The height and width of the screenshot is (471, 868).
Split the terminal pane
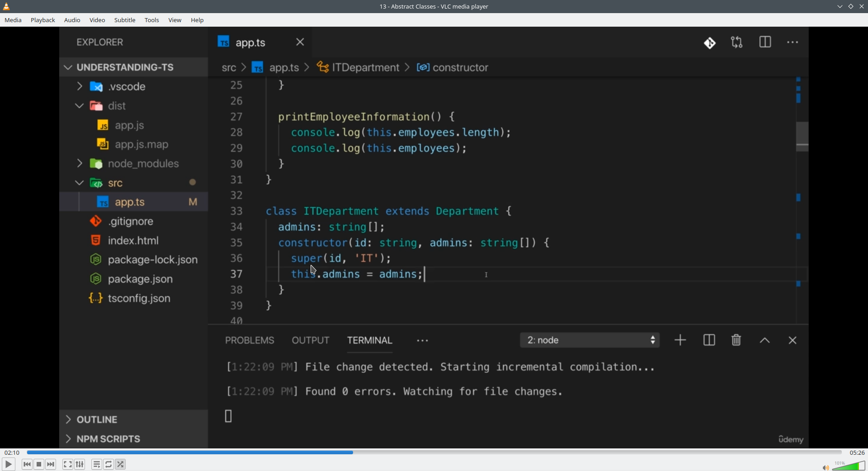709,340
